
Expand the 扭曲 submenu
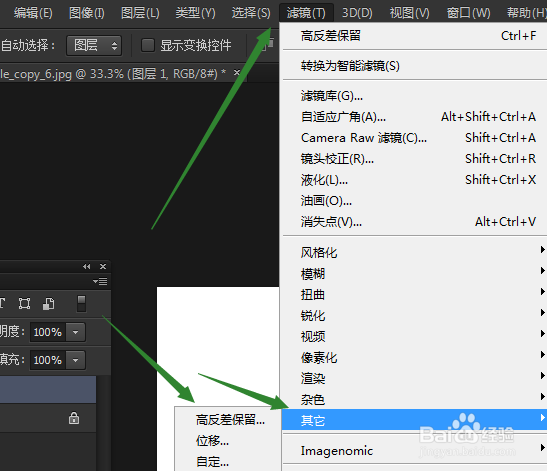tap(415, 294)
